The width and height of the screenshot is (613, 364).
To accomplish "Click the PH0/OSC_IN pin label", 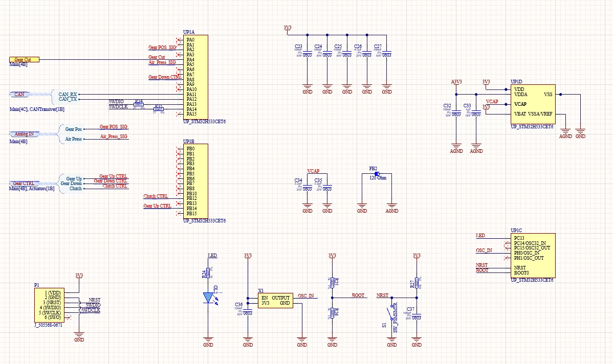I will 527,253.
